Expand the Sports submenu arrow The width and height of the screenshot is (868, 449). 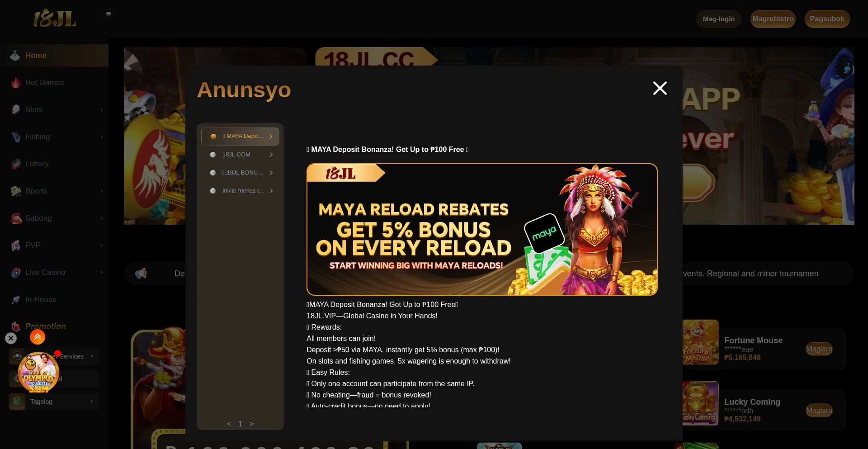click(x=102, y=191)
